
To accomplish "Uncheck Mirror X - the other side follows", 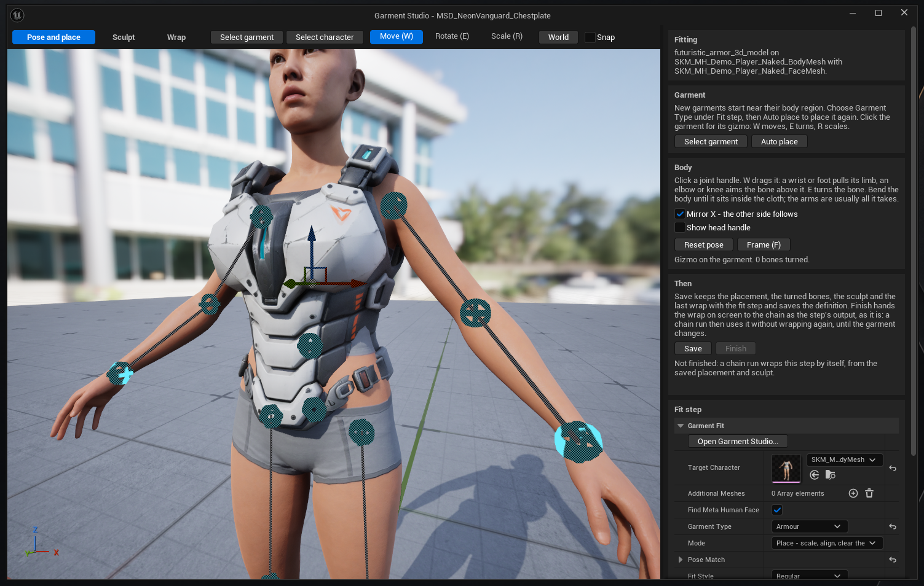I will [x=680, y=214].
